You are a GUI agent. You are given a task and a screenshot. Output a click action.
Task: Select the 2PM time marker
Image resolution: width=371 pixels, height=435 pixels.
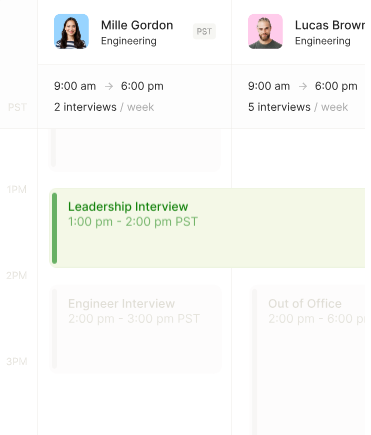[17, 275]
